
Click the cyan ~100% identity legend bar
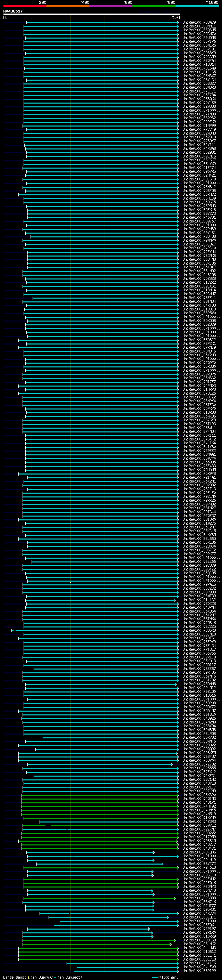click(x=197, y=6)
